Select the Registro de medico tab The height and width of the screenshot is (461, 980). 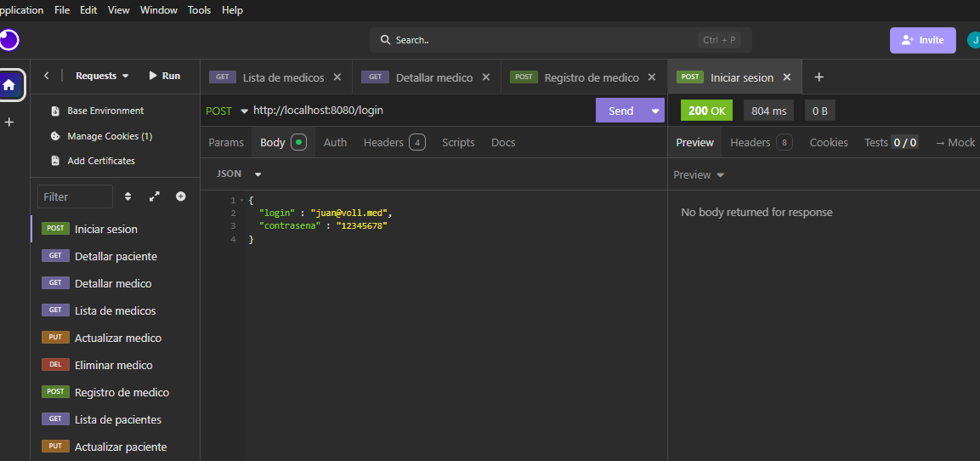[584, 77]
